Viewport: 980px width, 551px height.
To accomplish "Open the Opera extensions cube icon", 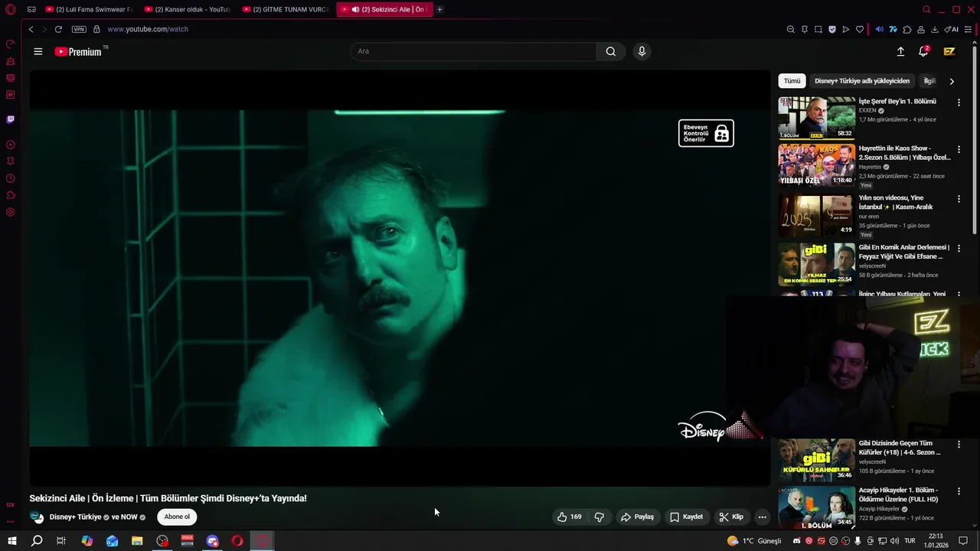I will pyautogui.click(x=907, y=29).
